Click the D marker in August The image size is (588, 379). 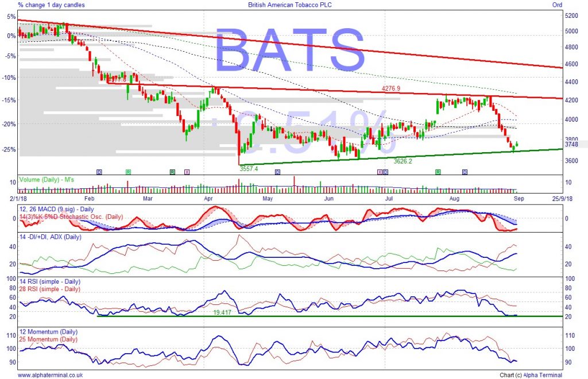point(465,172)
